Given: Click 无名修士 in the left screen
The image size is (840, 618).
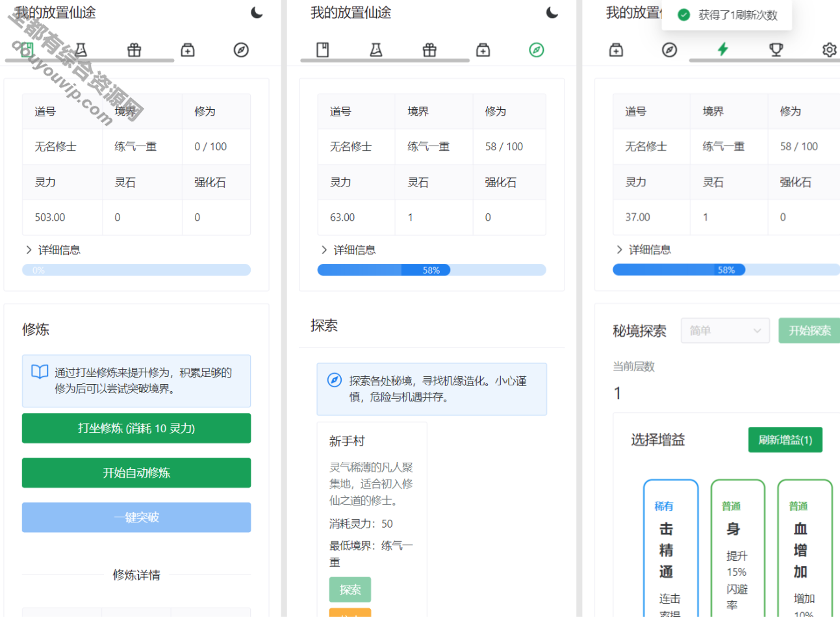Looking at the screenshot, I should (55, 146).
